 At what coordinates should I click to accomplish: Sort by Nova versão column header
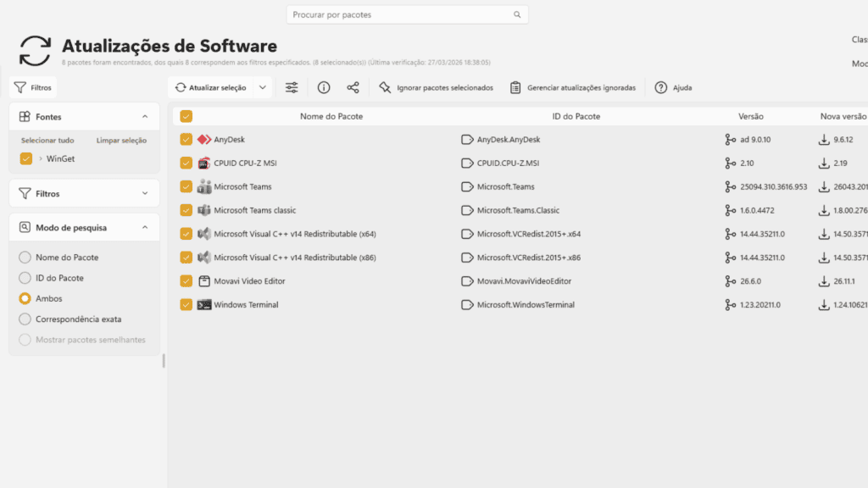[x=843, y=116]
